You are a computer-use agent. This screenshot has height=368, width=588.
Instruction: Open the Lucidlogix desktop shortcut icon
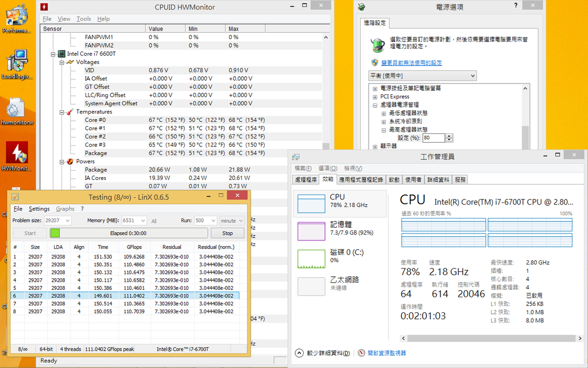coord(17,63)
